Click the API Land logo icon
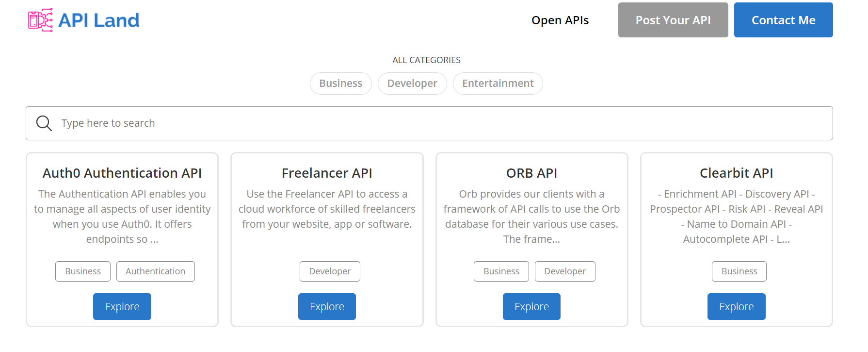Screen dimensions: 868x352 click(x=40, y=20)
